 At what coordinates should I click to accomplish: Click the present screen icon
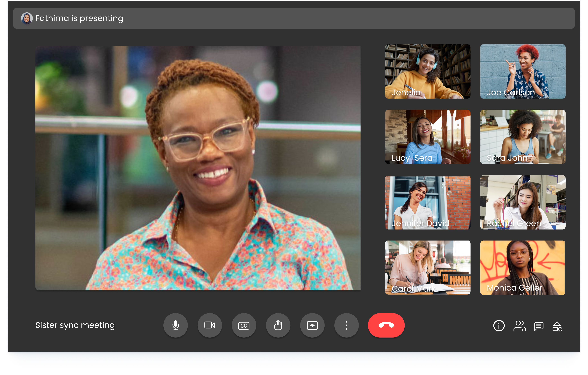tap(312, 325)
